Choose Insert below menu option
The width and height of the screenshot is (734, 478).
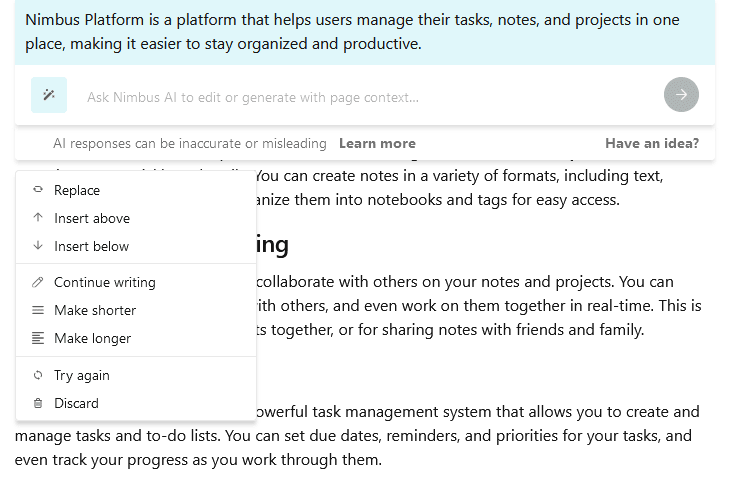(x=136, y=246)
